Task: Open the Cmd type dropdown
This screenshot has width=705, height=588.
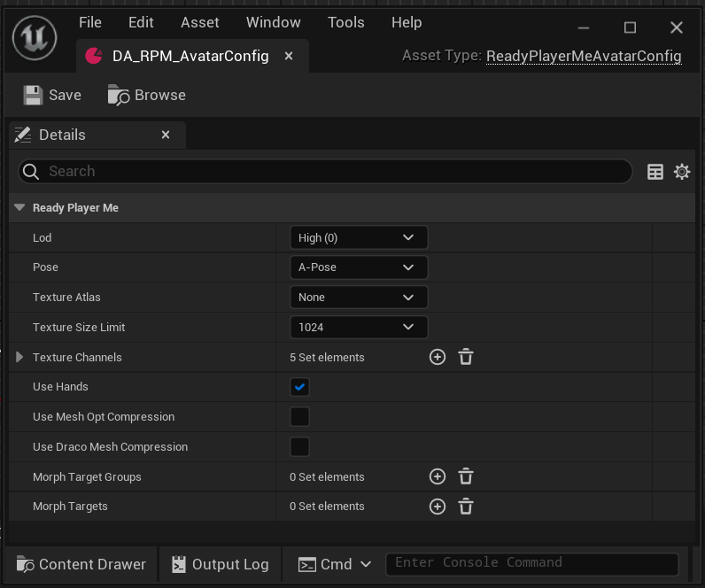Action: [x=335, y=565]
